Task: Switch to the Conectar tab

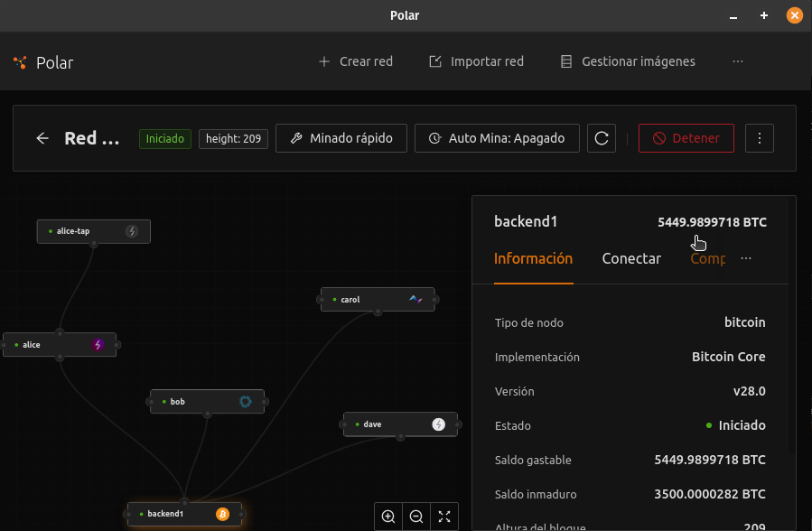Action: click(x=631, y=258)
